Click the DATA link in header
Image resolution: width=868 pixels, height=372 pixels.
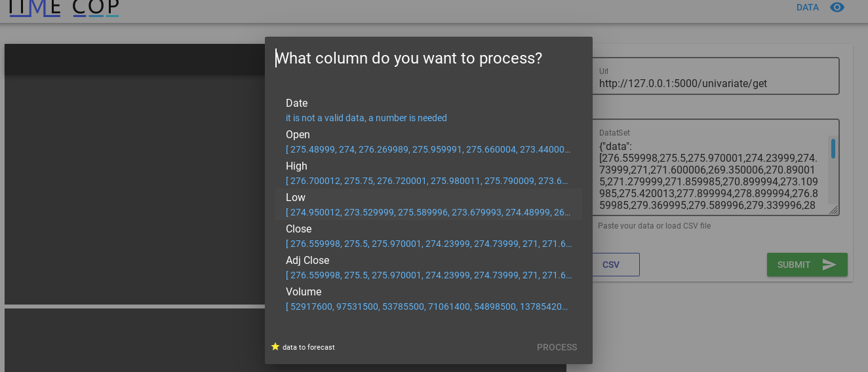click(807, 7)
